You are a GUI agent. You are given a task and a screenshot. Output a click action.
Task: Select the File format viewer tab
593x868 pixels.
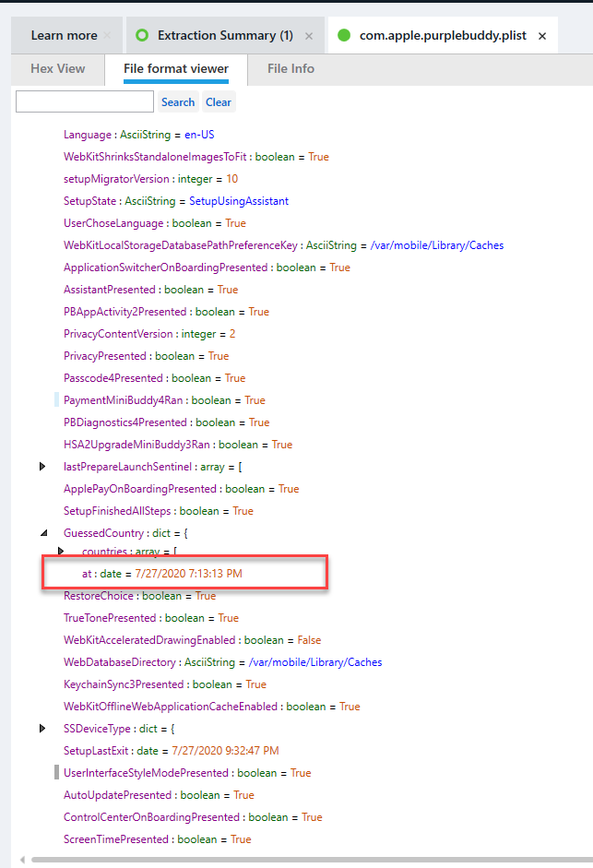tap(175, 68)
